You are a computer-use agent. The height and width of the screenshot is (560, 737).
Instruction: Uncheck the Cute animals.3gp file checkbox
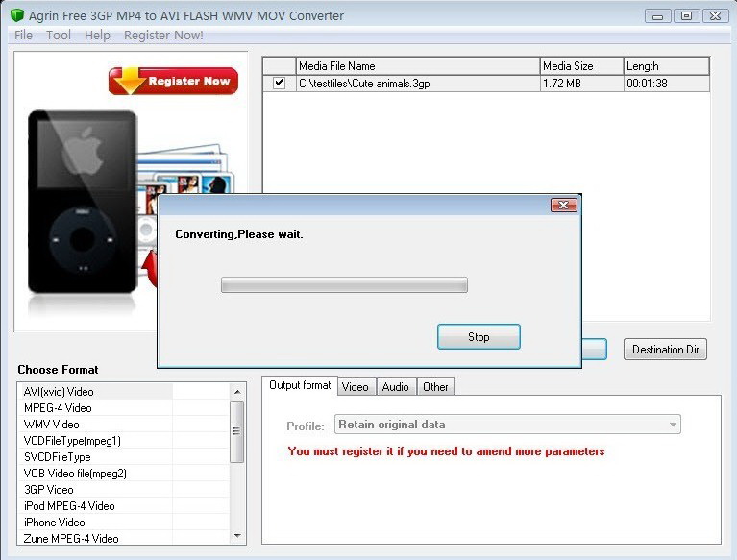tap(279, 84)
